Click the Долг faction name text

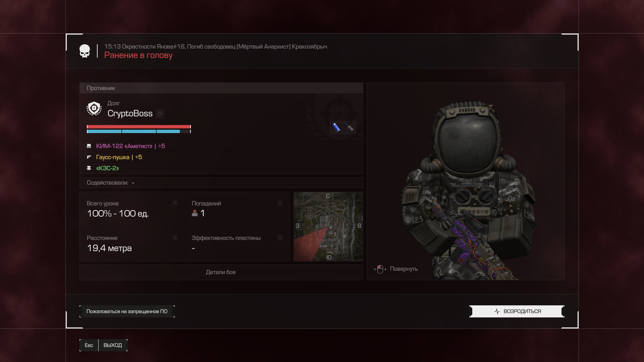(114, 103)
